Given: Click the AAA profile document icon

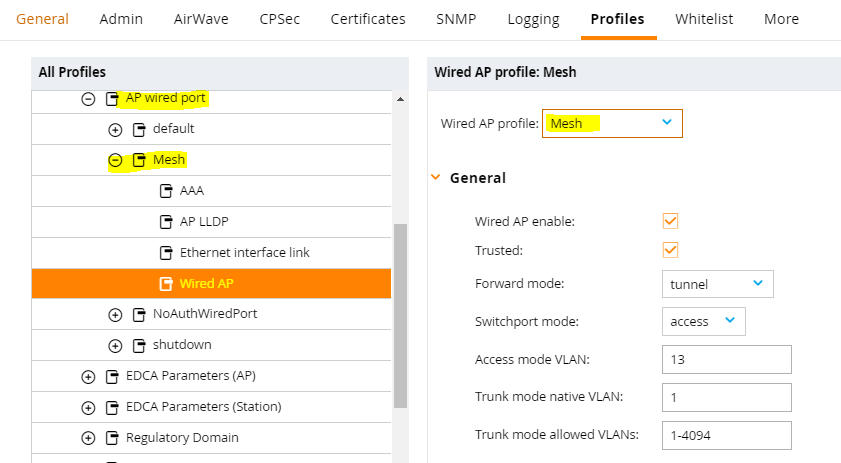Looking at the screenshot, I should pyautogui.click(x=166, y=190).
